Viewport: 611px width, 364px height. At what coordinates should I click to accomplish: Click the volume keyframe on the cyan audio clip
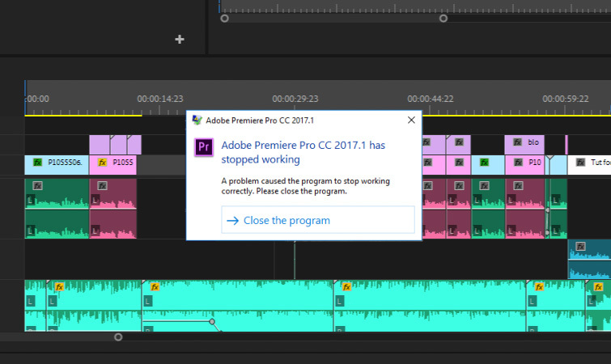tap(212, 322)
